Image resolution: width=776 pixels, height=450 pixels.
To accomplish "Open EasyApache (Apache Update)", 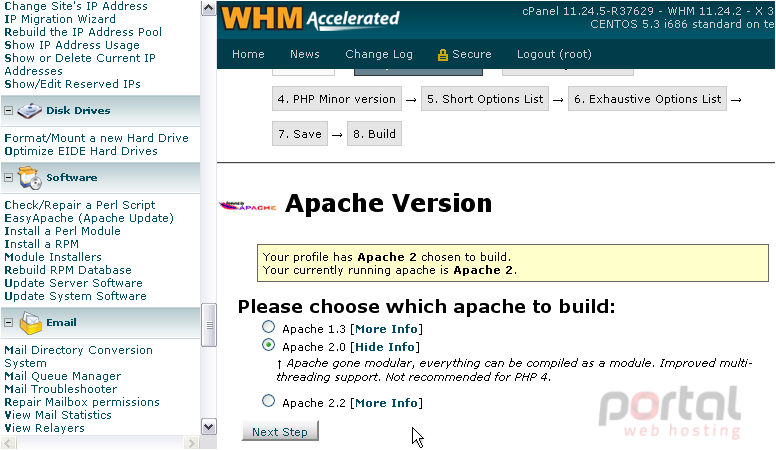I will pos(89,218).
